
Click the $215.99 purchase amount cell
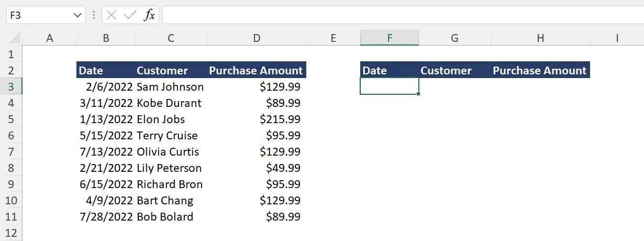point(280,119)
